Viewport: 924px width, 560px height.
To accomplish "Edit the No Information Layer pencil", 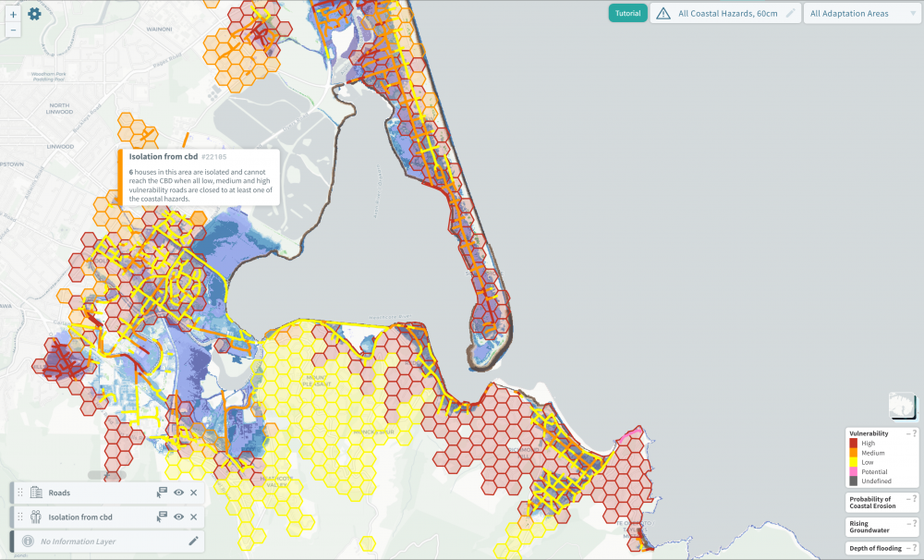I will (x=193, y=541).
